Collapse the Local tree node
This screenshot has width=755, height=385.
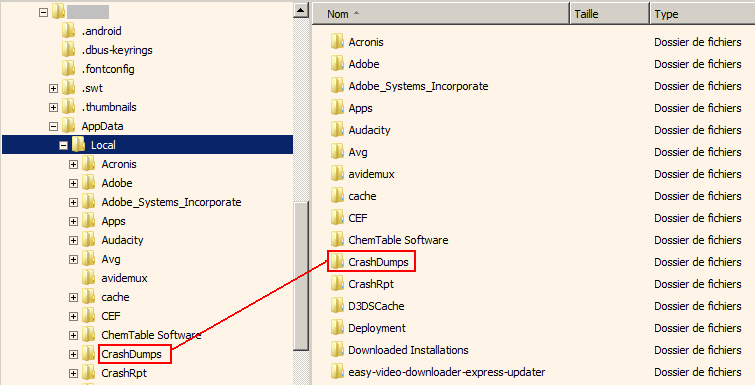point(64,145)
